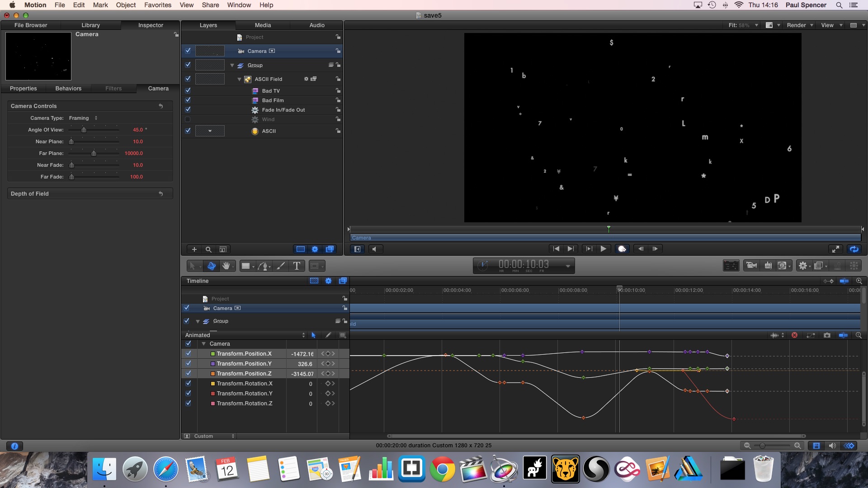868x488 pixels.
Task: Choose the Rectangle shape tool
Action: pyautogui.click(x=245, y=266)
